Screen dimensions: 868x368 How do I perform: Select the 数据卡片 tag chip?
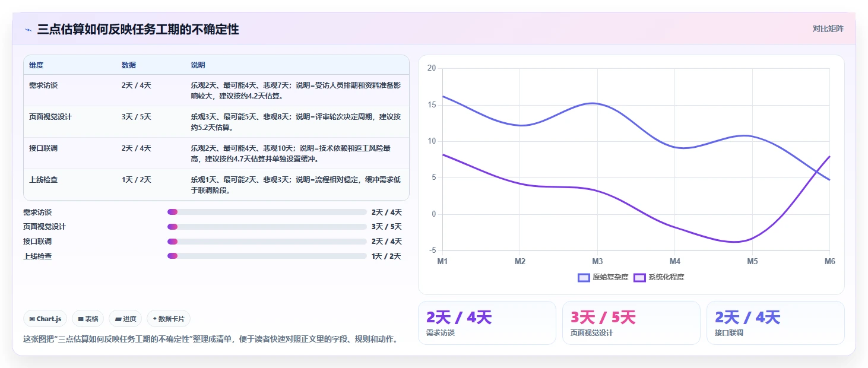pos(169,319)
